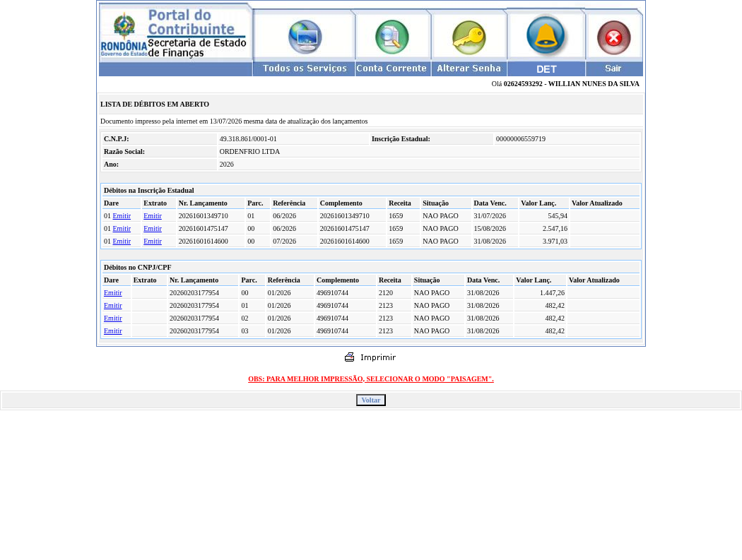Emit Extrato for the 545,94 debit
This screenshot has width=742, height=560.
pos(153,215)
